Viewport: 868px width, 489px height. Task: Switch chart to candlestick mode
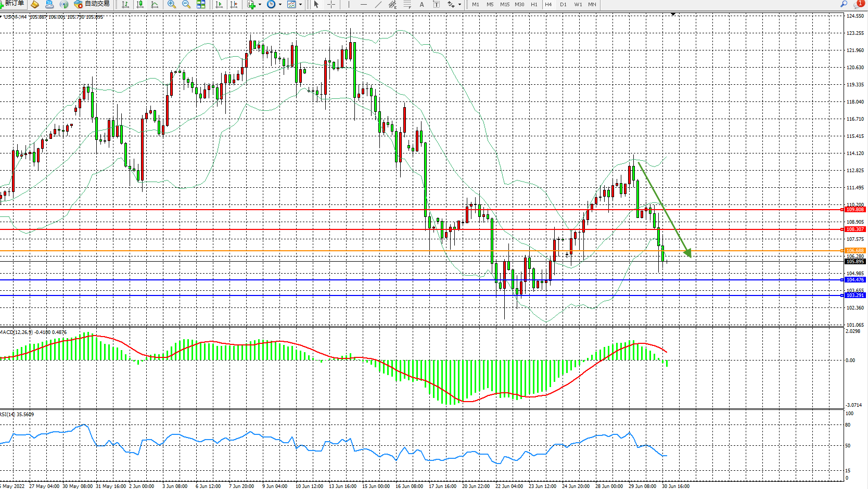140,5
